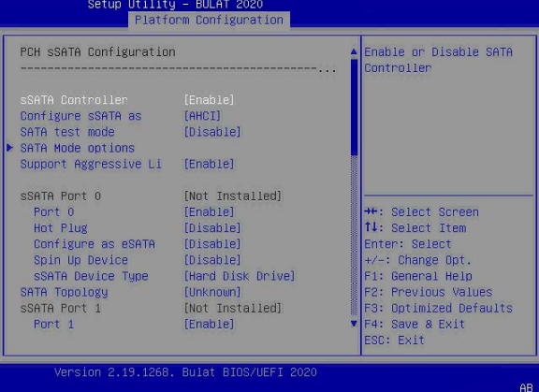Click sSATA Port 0 [Not Installed] status
This screenshot has height=392, width=539.
(x=233, y=196)
